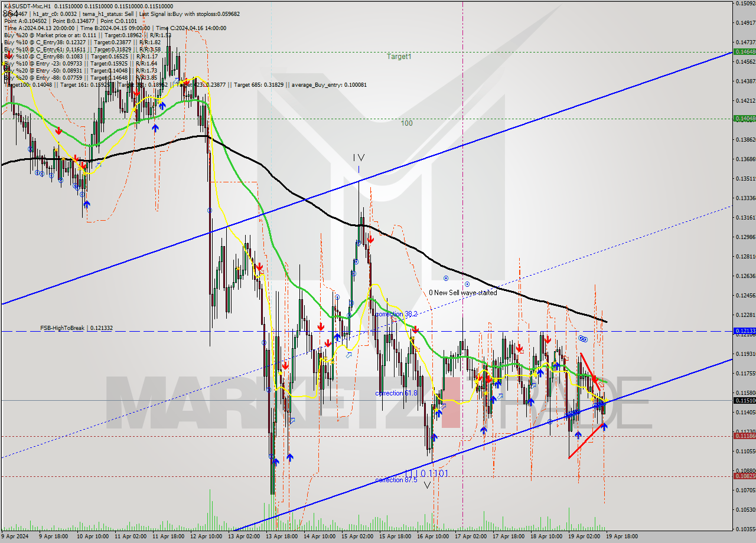The image size is (756, 543).
Task: Click the 'I I I 0.1101' wave label
Action: click(427, 473)
